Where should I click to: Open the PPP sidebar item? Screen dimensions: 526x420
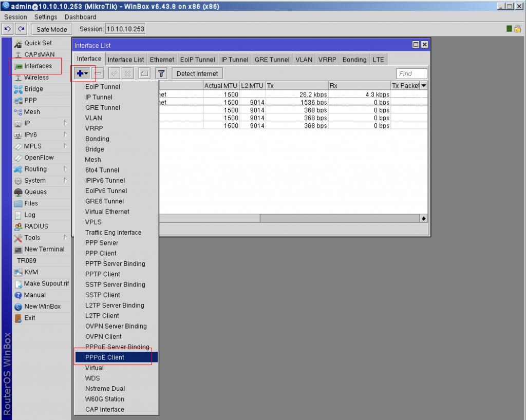[30, 100]
